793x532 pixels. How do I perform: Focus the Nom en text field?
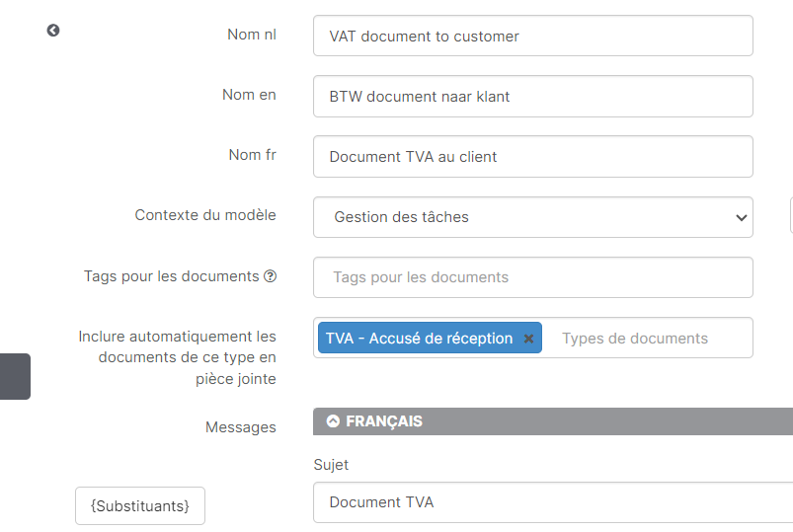point(533,97)
